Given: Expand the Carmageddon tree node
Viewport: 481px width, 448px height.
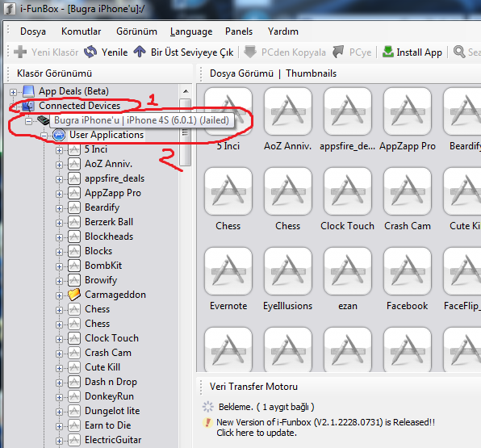Looking at the screenshot, I should 59,295.
